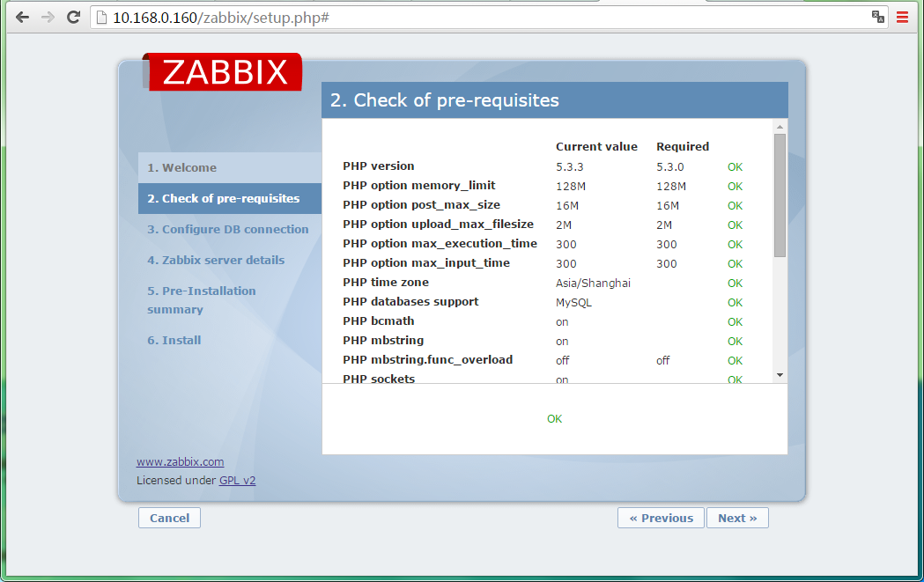
Task: Open the GPL v2 license link
Action: [238, 480]
